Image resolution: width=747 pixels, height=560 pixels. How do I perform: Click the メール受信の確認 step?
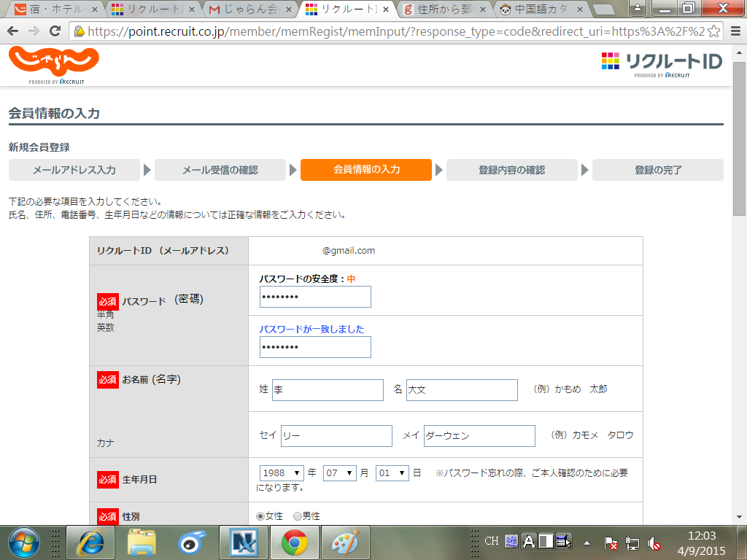click(x=220, y=170)
